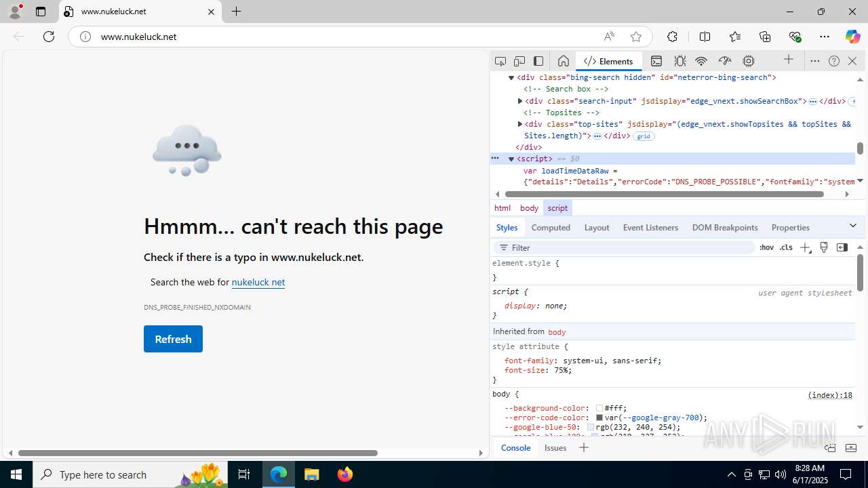Image resolution: width=868 pixels, height=488 pixels.
Task: Click the font-size: 75% declaration
Action: pyautogui.click(x=538, y=370)
